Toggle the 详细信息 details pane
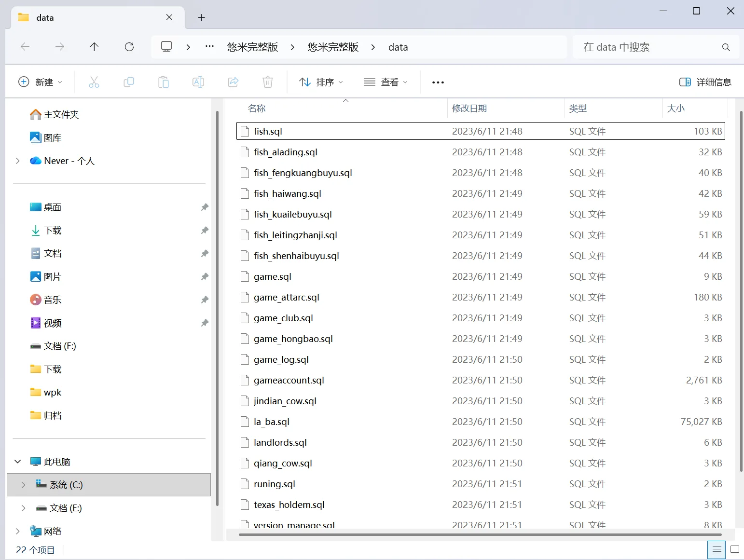This screenshot has height=560, width=744. coord(705,82)
